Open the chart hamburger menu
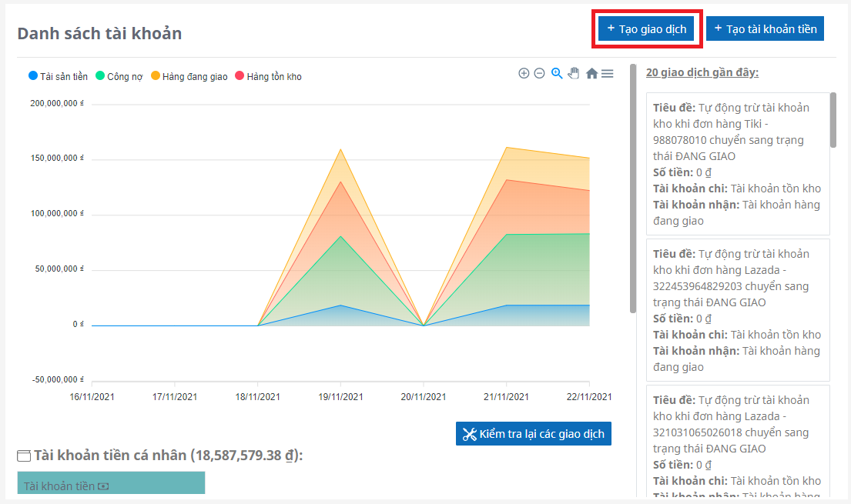Screen dimensions: 851x504 coord(608,73)
